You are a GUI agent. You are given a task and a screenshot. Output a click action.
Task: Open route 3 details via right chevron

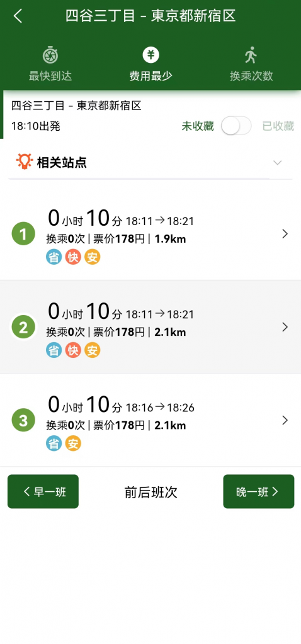(285, 420)
